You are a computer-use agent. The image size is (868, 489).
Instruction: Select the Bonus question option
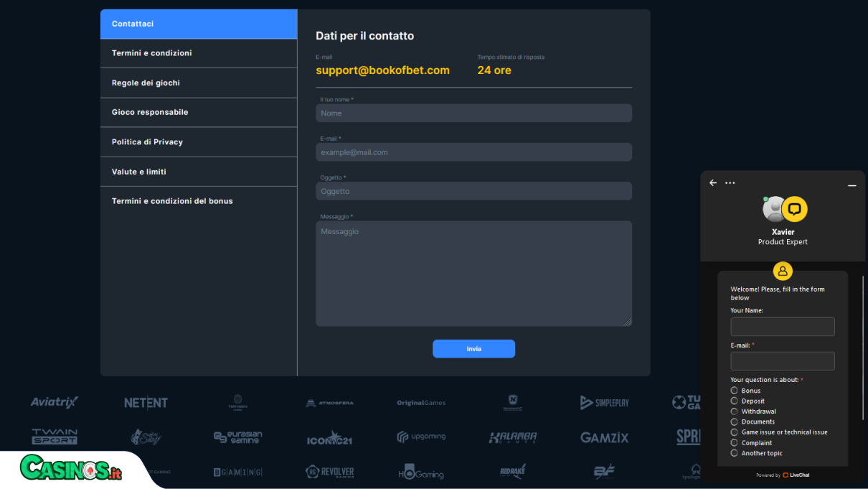(x=734, y=391)
